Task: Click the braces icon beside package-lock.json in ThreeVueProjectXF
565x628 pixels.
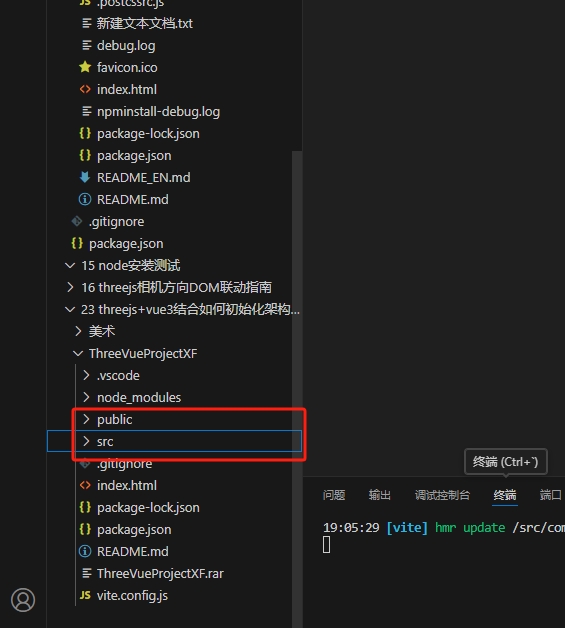Action: coord(85,507)
